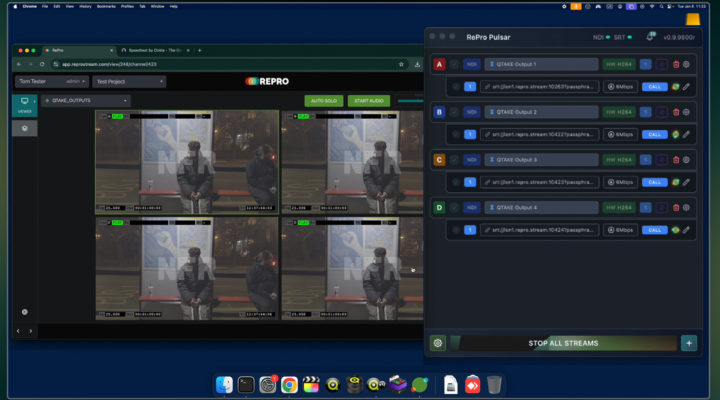Viewport: 720px width, 400px height.
Task: Toggle the enable checkmark for stream C
Action: click(x=454, y=160)
